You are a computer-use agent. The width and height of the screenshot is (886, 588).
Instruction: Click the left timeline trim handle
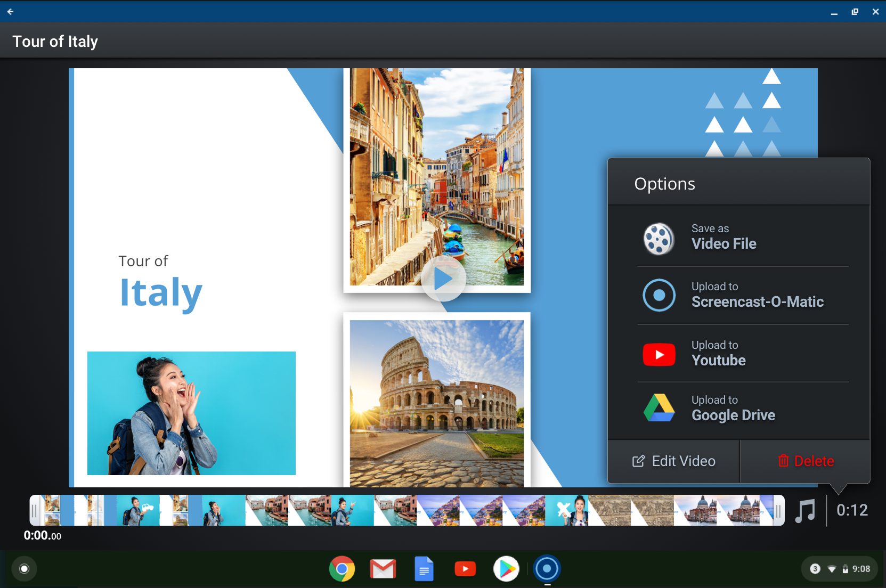(x=34, y=510)
